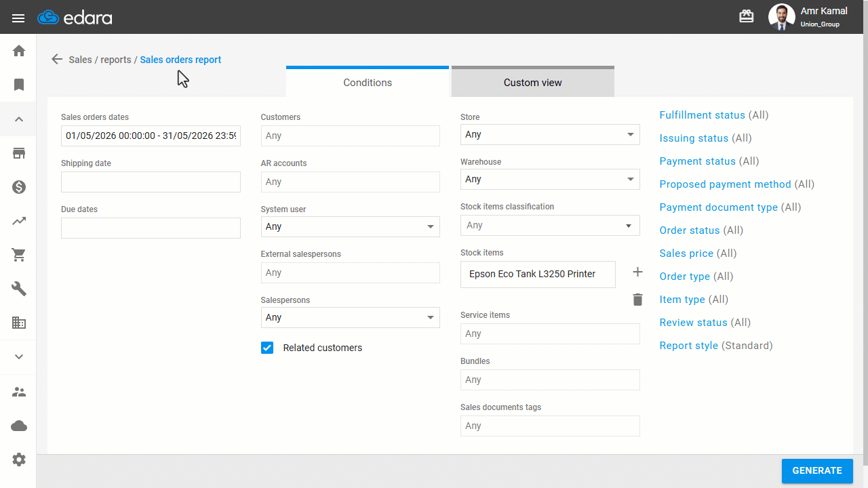Screen dimensions: 868x488
Task: Open the Salespersons dropdown
Action: coord(350,317)
